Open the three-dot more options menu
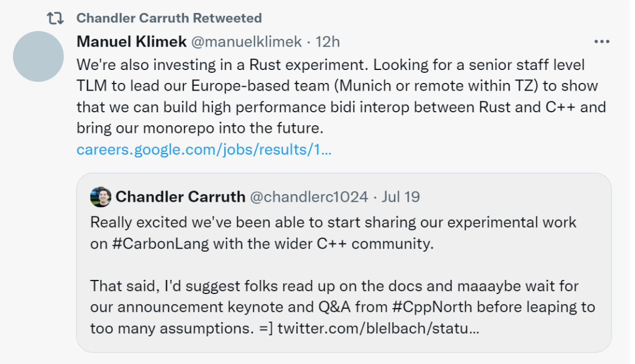The height and width of the screenshot is (364, 635). [601, 42]
